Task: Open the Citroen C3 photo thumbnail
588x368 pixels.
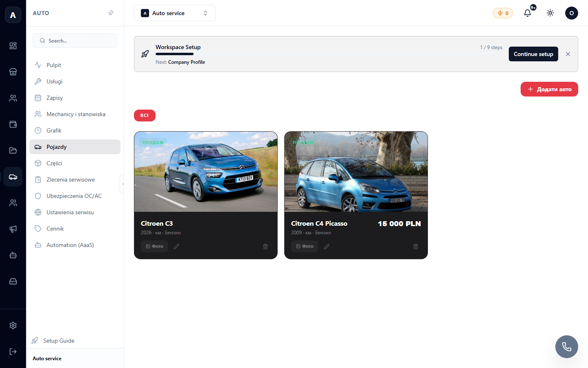Action: tap(206, 172)
